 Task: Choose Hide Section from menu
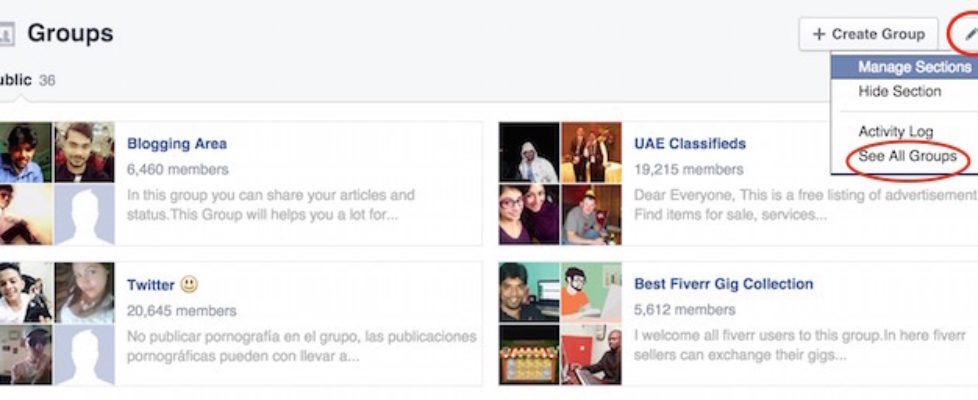tap(899, 91)
